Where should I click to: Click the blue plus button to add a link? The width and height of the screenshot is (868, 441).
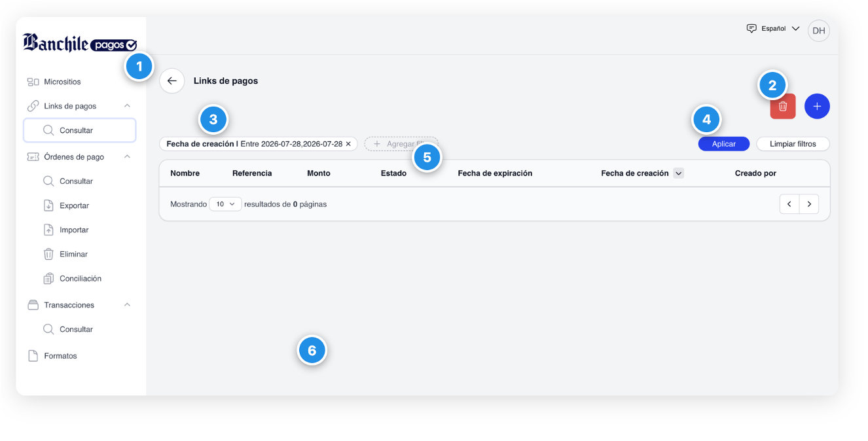coord(817,106)
